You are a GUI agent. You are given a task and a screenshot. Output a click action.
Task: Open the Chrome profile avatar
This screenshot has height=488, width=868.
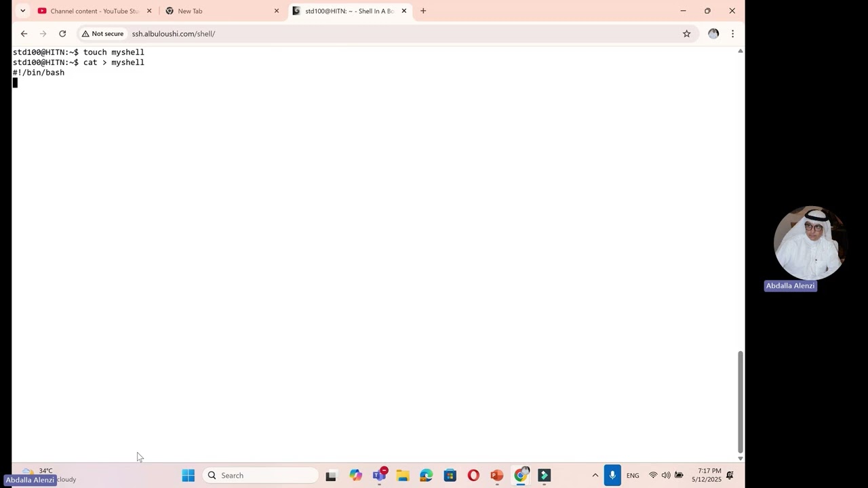click(x=713, y=33)
